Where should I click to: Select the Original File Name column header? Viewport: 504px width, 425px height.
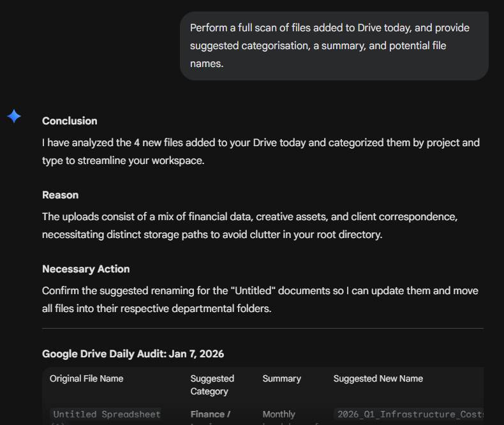(86, 378)
